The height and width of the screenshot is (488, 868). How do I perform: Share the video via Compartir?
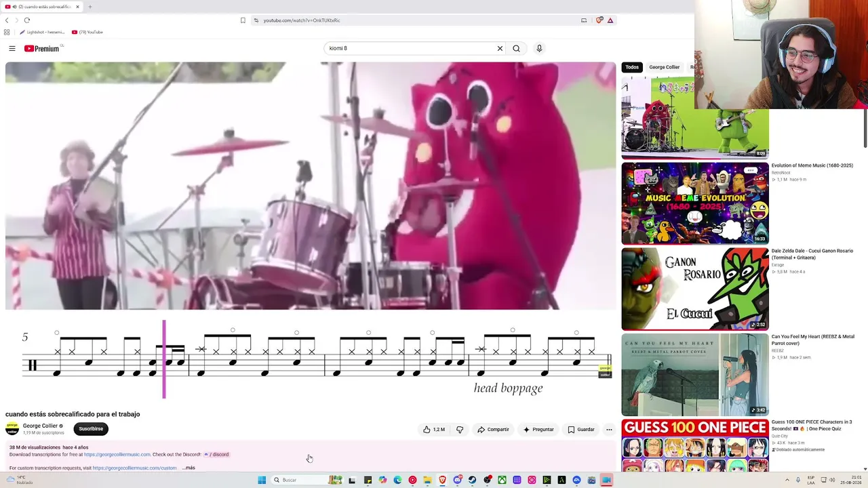(493, 429)
